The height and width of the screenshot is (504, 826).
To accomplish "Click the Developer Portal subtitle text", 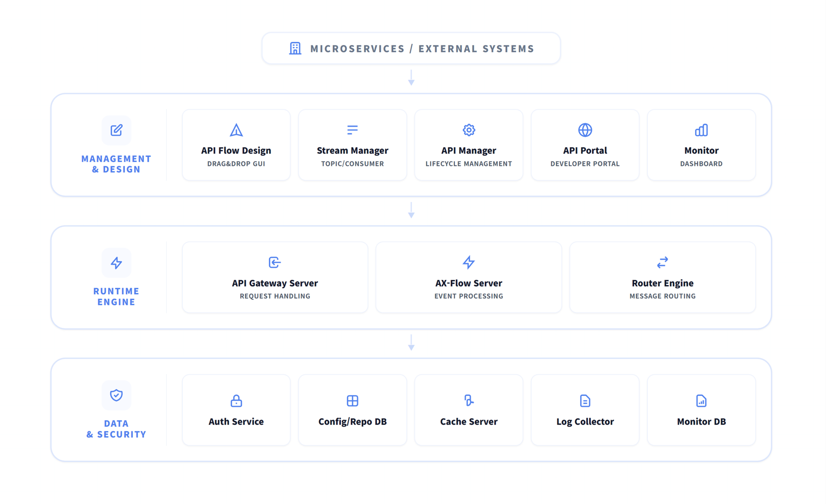I will [585, 164].
